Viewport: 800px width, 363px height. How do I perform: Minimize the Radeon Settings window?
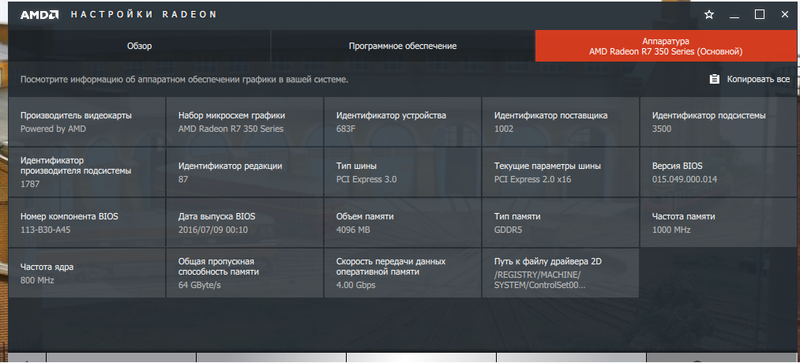734,15
